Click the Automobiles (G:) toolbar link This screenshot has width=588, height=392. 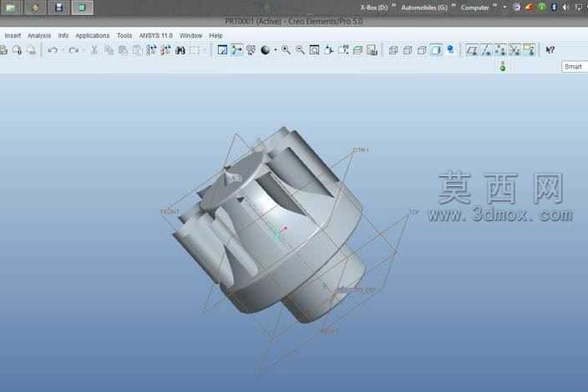pyautogui.click(x=424, y=8)
